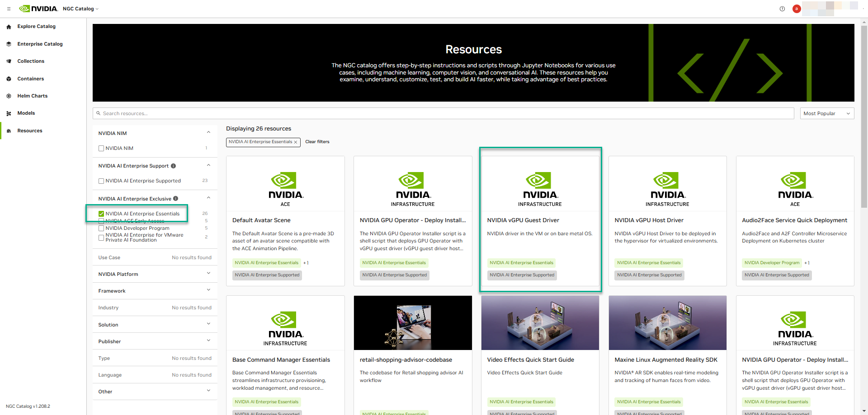Viewport: 868px width, 415px height.
Task: Open the NGC Catalog header dropdown
Action: [80, 9]
